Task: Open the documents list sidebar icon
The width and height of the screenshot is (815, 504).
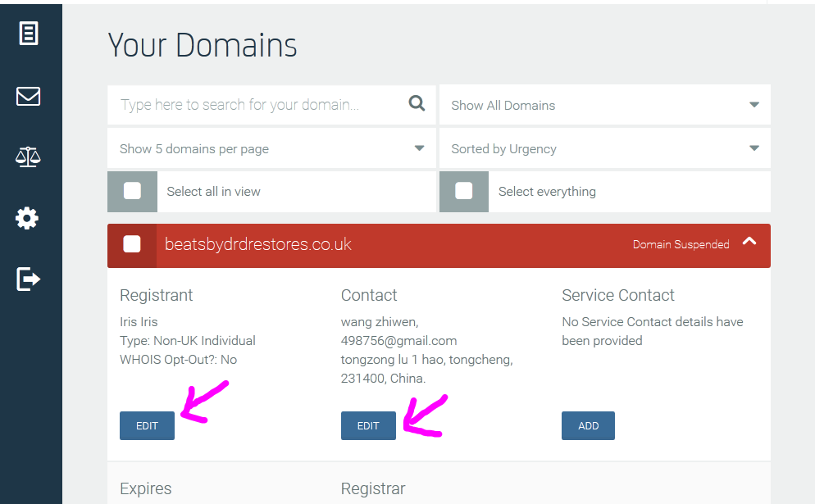Action: (29, 34)
